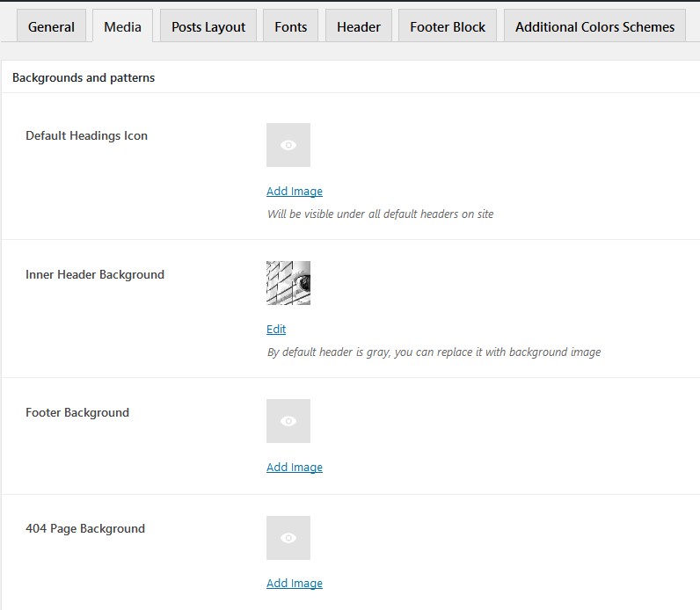Click hint 'By default header is gray'
Image resolution: width=700 pixels, height=610 pixels.
point(434,352)
